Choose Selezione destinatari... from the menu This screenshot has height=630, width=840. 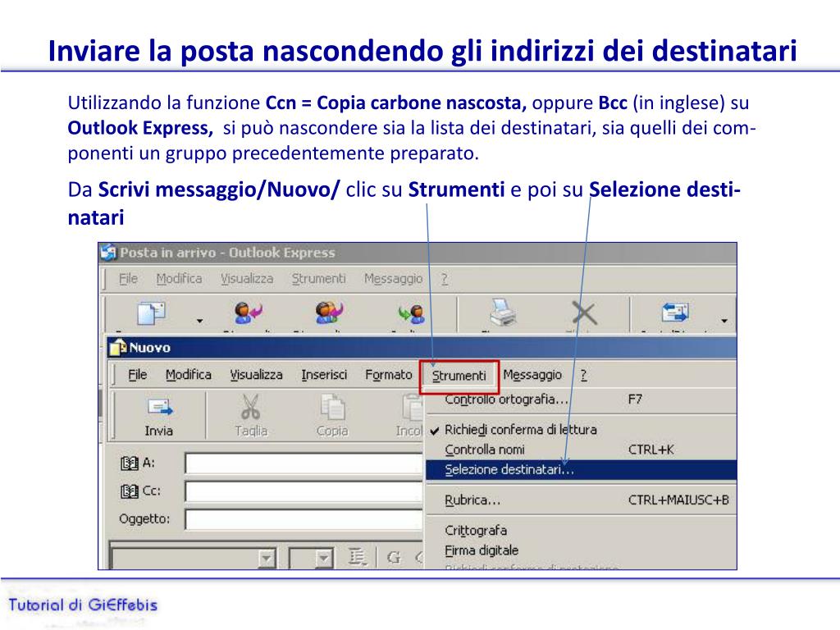click(x=582, y=470)
